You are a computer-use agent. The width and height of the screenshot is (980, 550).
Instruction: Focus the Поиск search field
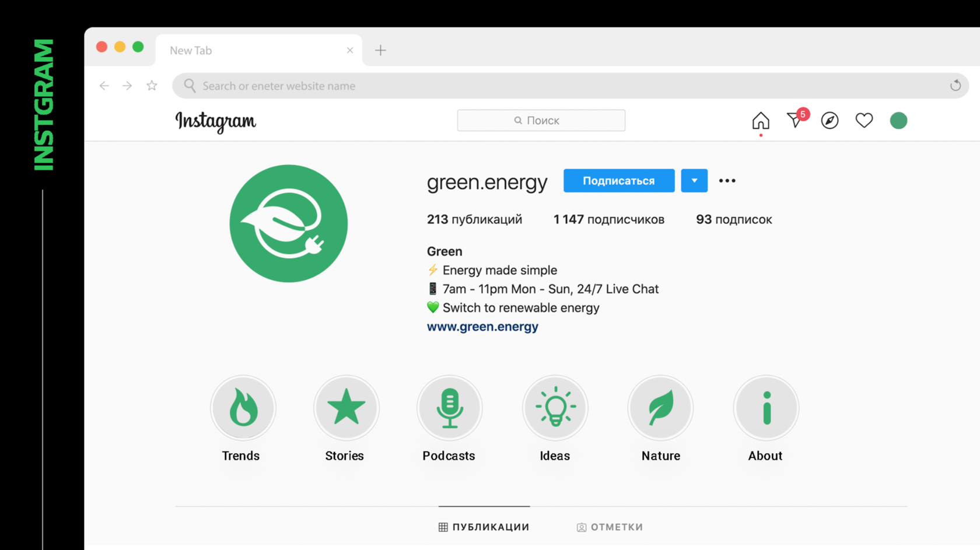tap(541, 121)
